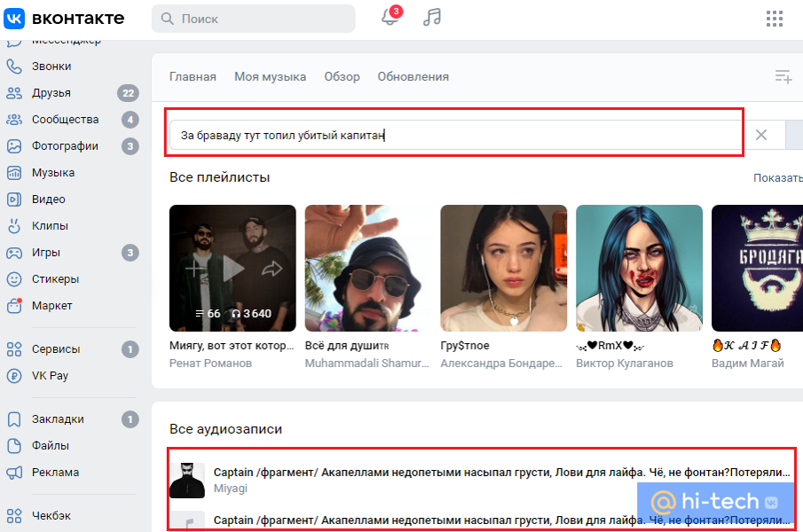Open the Фотографии section
803x532 pixels.
click(x=65, y=145)
